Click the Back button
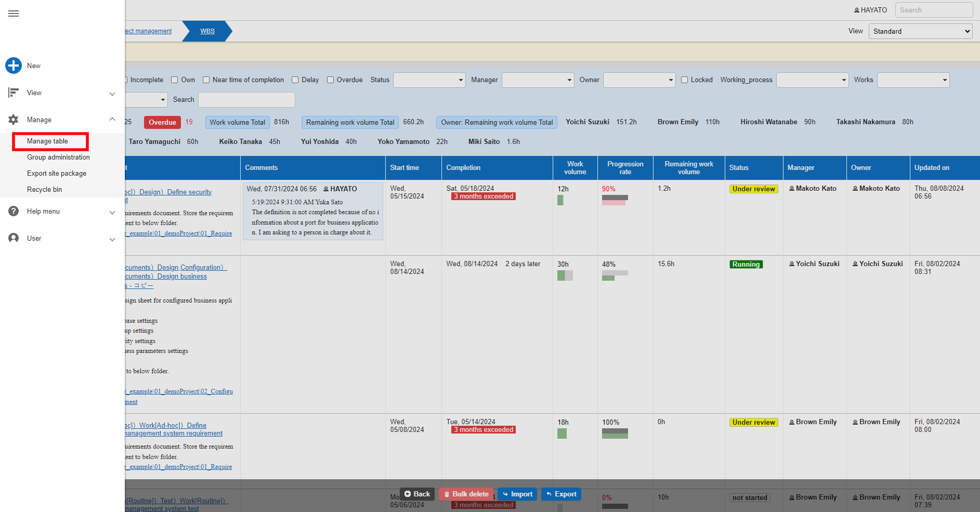Screen dimensions: 980x512 coord(417,494)
